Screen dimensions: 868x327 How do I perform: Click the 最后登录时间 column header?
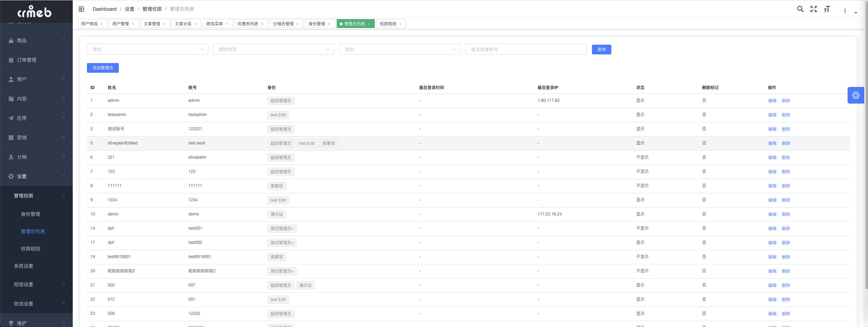[x=432, y=88]
